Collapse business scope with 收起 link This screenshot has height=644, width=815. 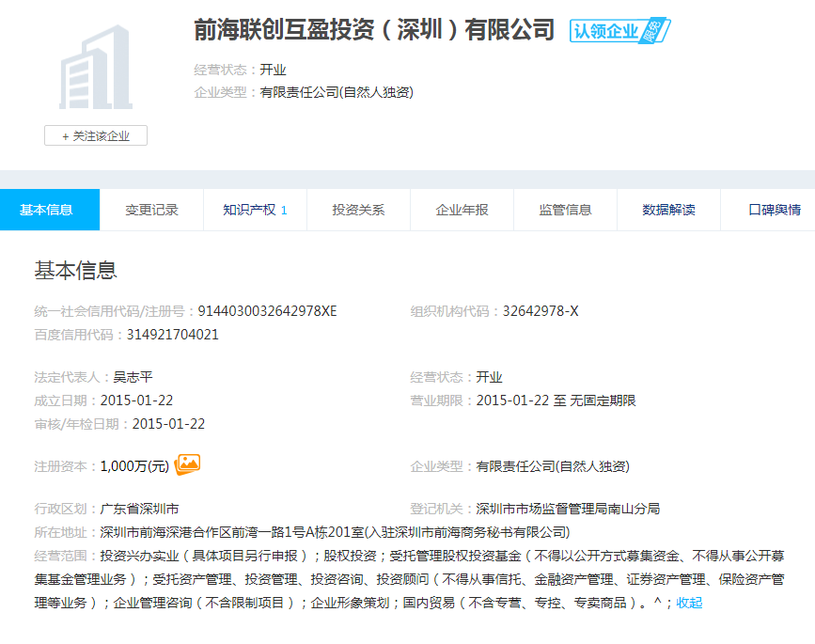689,603
